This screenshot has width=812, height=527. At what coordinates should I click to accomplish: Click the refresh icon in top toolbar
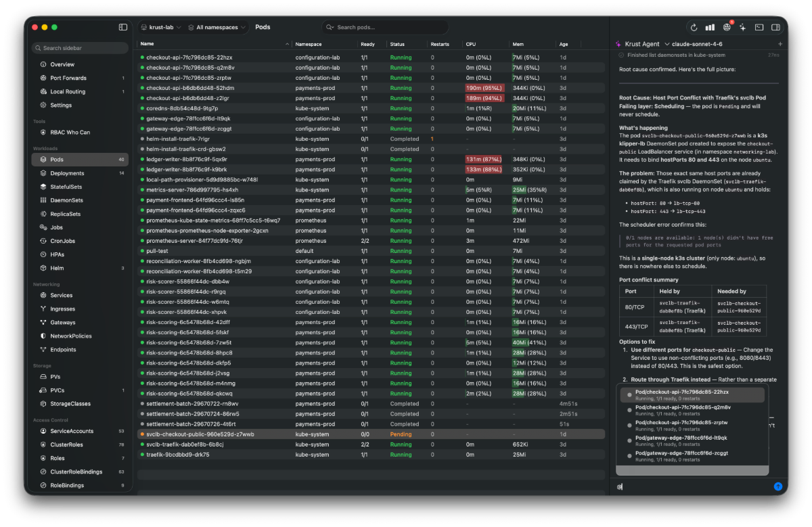pos(694,28)
